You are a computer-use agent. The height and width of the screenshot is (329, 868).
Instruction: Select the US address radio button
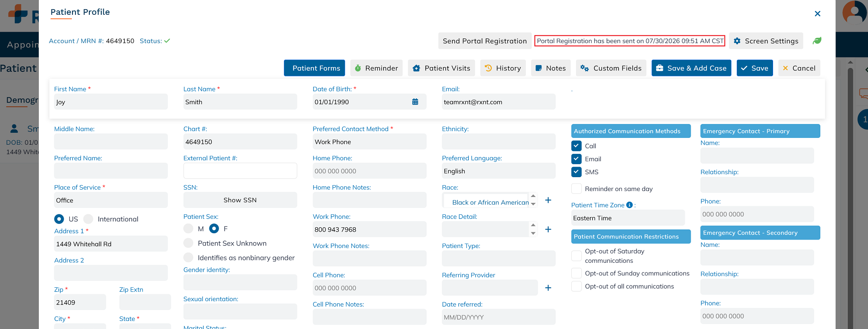(x=59, y=219)
